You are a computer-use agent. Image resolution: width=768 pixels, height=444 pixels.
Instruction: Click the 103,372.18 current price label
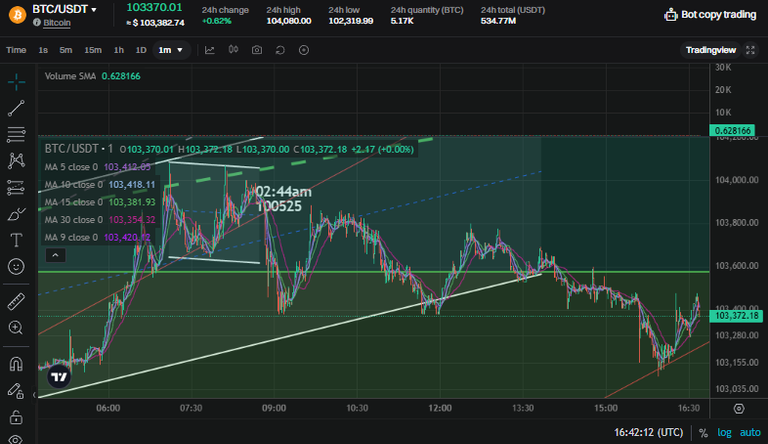(736, 316)
